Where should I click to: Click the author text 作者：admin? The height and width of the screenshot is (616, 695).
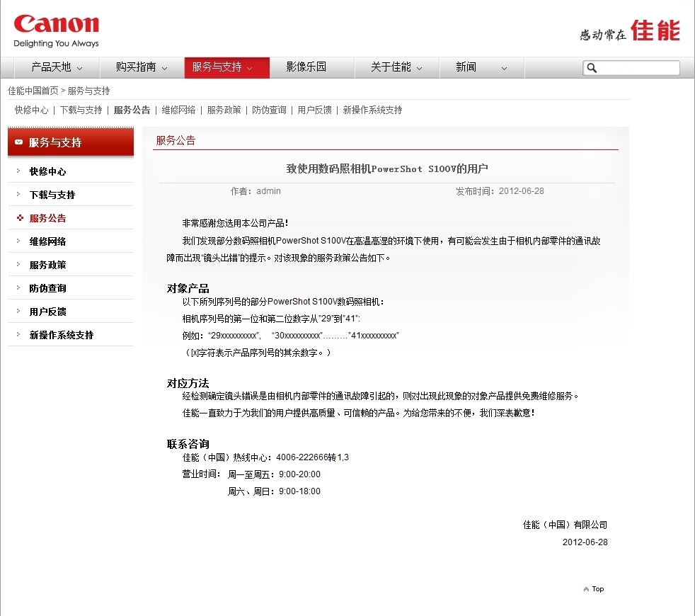pos(255,191)
